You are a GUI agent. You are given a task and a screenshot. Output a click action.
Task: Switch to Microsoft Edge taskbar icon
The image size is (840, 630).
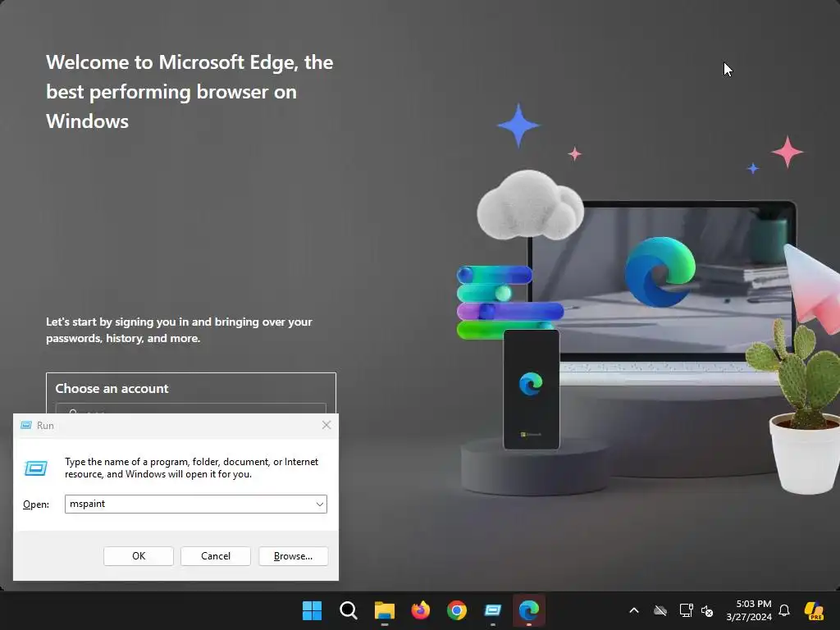point(529,610)
